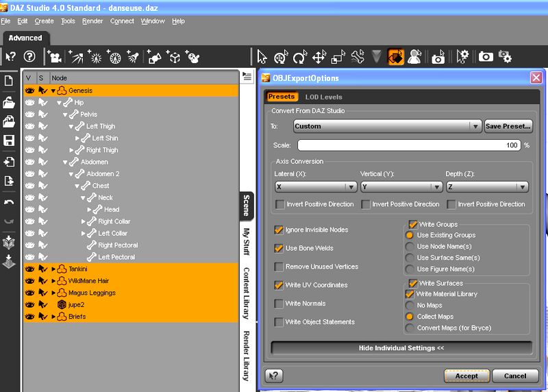Screen dimensions: 548x392
Task: Expand the WildMane Hair node
Action: coord(53,281)
